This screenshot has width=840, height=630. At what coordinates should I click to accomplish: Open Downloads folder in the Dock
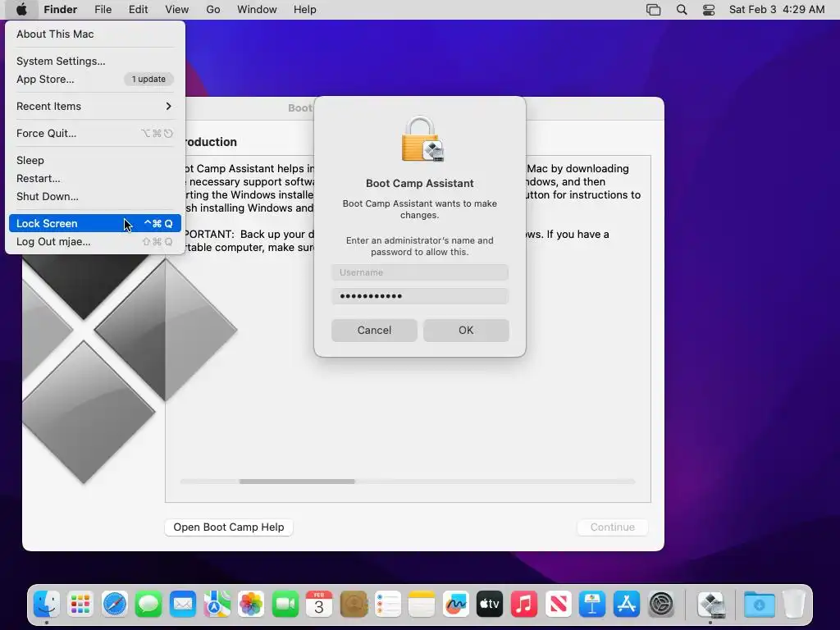click(x=759, y=605)
